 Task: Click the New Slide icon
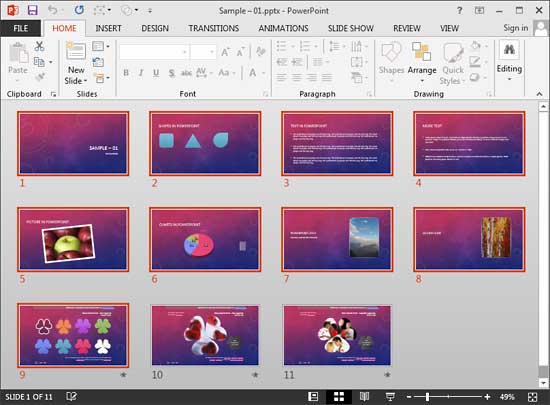pyautogui.click(x=76, y=51)
